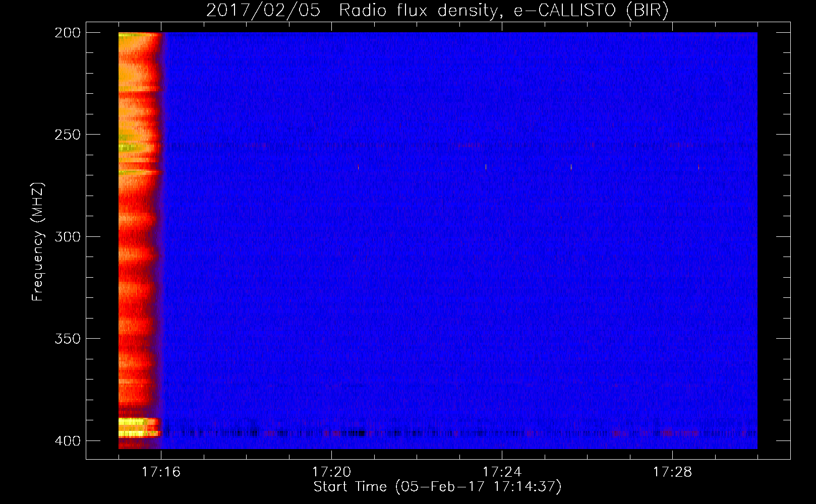Click the 250 frequency tick label

pos(68,135)
